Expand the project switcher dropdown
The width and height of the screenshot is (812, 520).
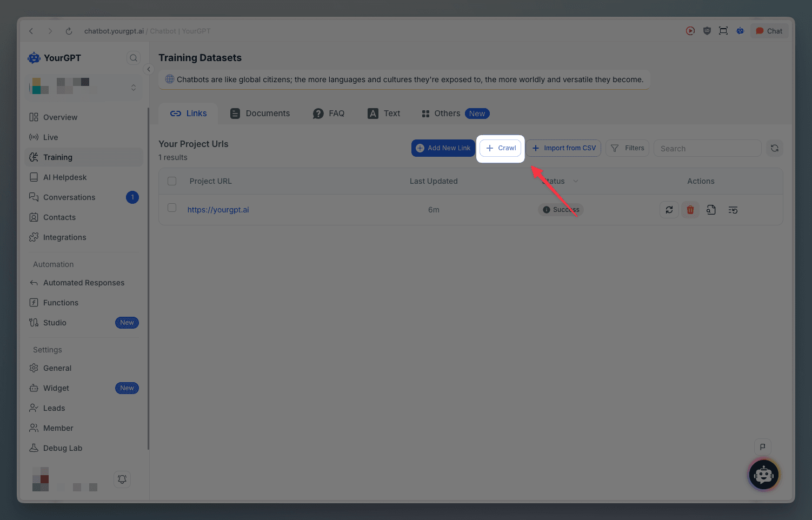pos(134,88)
